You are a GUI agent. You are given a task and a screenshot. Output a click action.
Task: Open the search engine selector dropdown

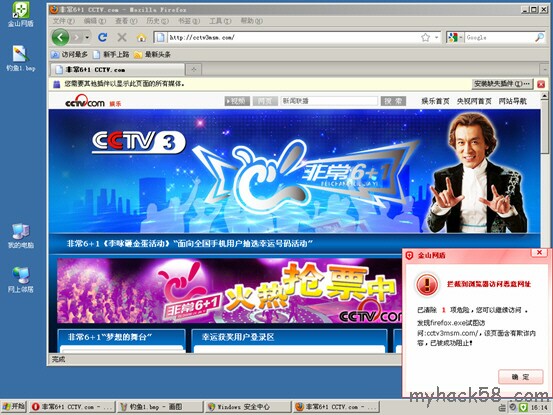coord(455,37)
